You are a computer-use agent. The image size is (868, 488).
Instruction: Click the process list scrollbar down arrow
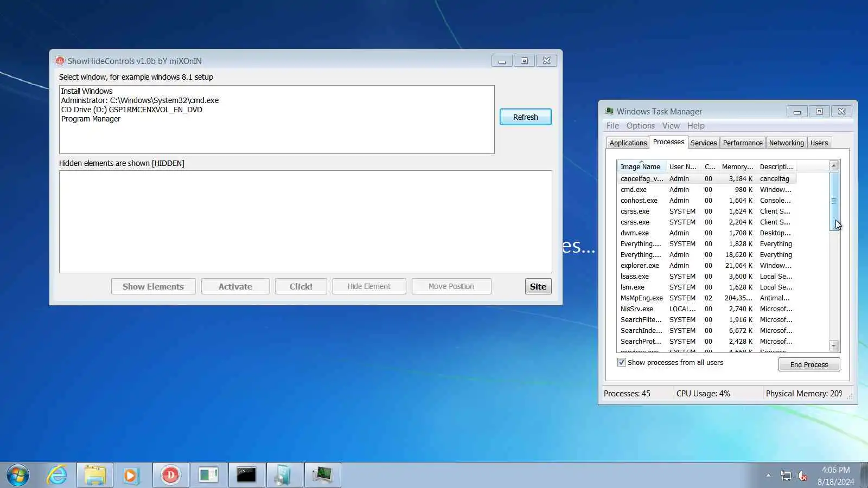coord(834,346)
